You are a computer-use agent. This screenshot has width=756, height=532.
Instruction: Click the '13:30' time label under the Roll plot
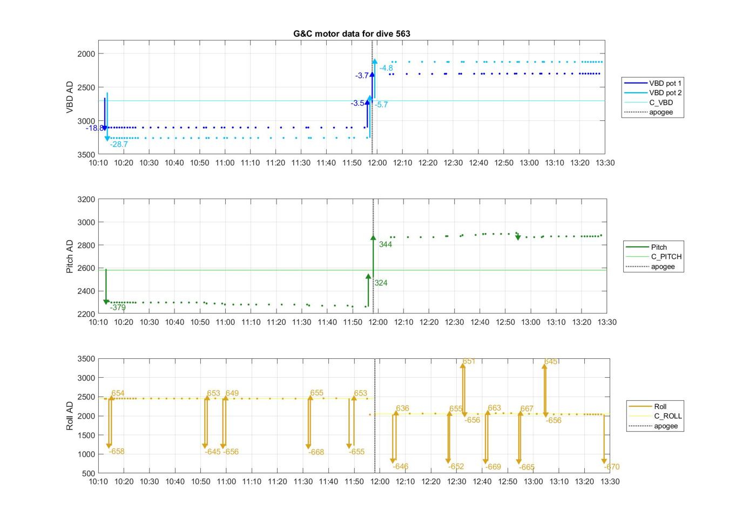tap(610, 482)
